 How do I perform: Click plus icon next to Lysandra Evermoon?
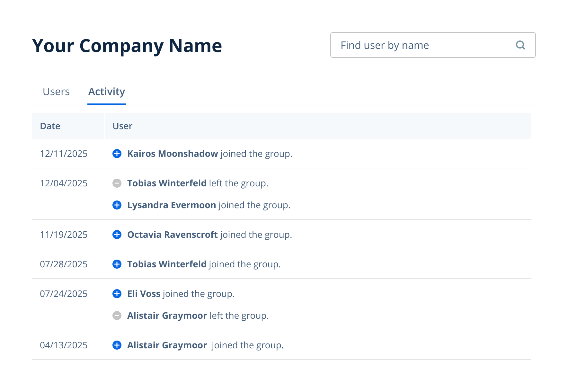point(117,205)
